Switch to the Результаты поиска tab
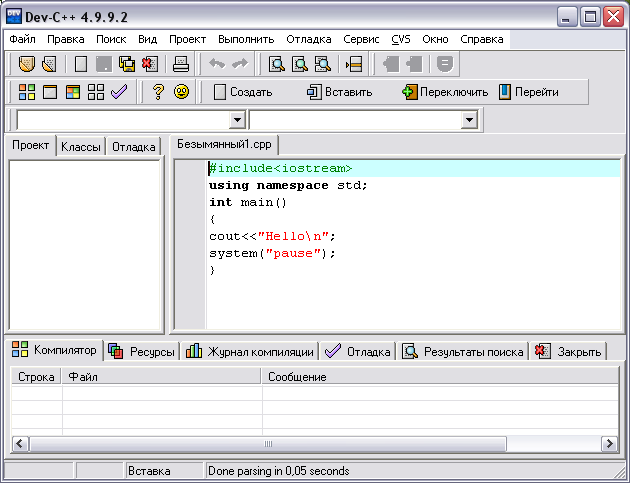The image size is (630, 483). (x=462, y=352)
